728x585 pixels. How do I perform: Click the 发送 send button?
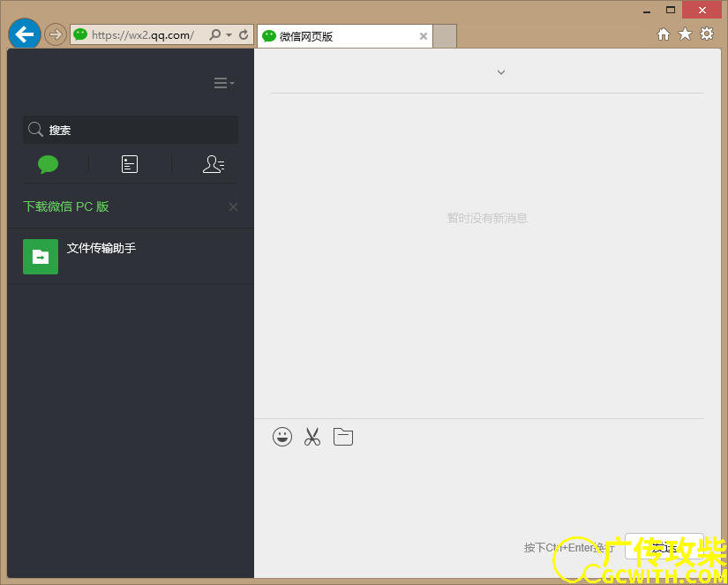(664, 546)
